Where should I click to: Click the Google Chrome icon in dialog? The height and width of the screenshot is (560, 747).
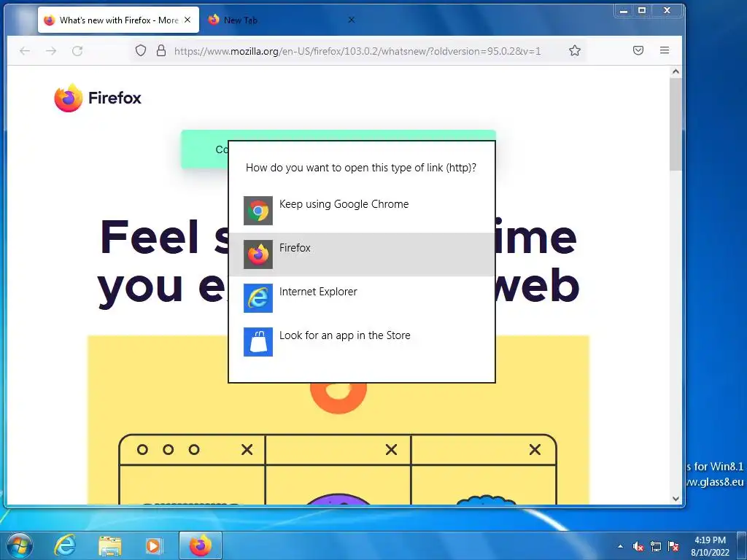point(258,211)
